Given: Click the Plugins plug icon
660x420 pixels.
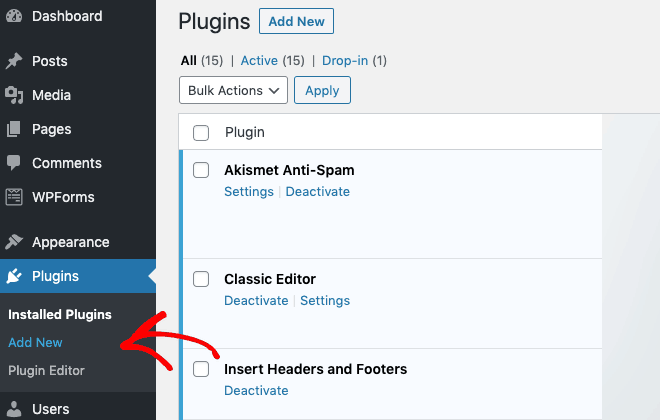Looking at the screenshot, I should pos(14,276).
